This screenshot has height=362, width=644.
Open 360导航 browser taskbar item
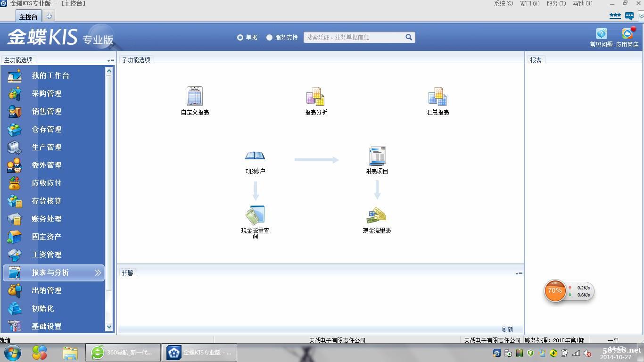pyautogui.click(x=123, y=352)
